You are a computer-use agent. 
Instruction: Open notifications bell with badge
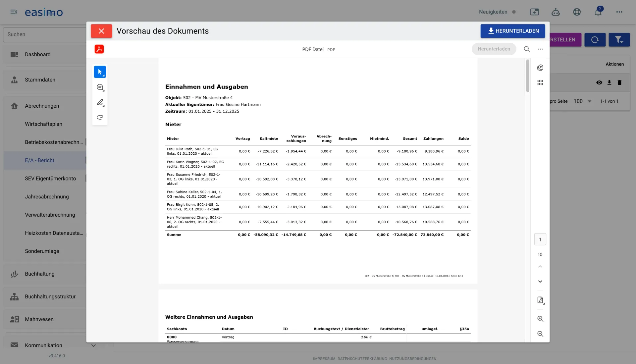click(x=598, y=12)
